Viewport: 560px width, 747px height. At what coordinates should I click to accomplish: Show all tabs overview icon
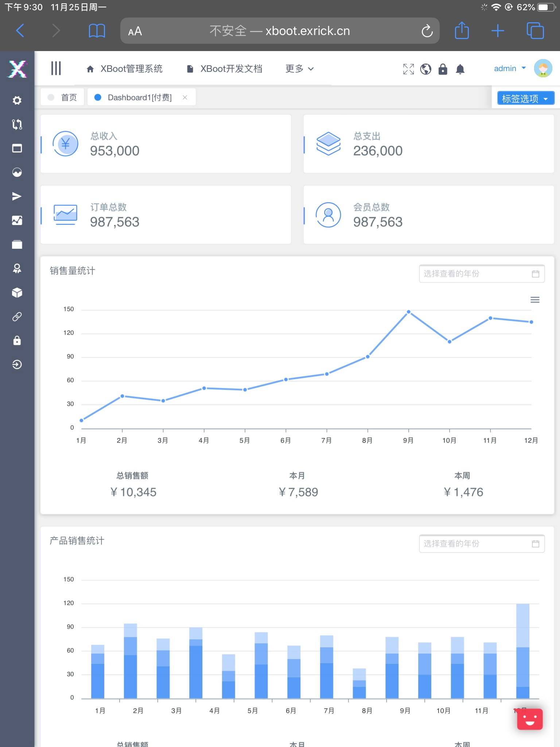pos(535,31)
